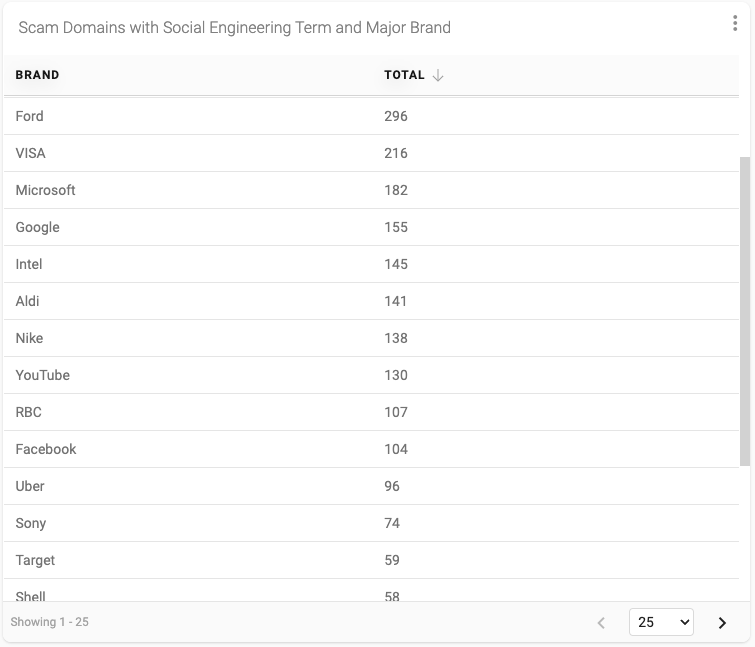Screen dimensions: 755x647
Task: Select the Uber brand row
Action: [x=371, y=486]
